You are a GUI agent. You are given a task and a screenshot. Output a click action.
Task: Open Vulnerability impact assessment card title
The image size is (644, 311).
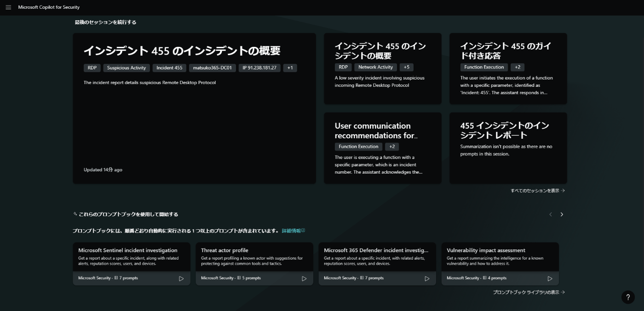[486, 250]
